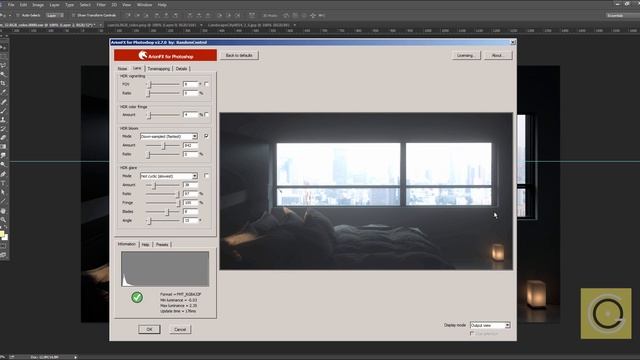Switch to the Tonemapping tab
Image resolution: width=640 pixels, height=360 pixels.
159,69
